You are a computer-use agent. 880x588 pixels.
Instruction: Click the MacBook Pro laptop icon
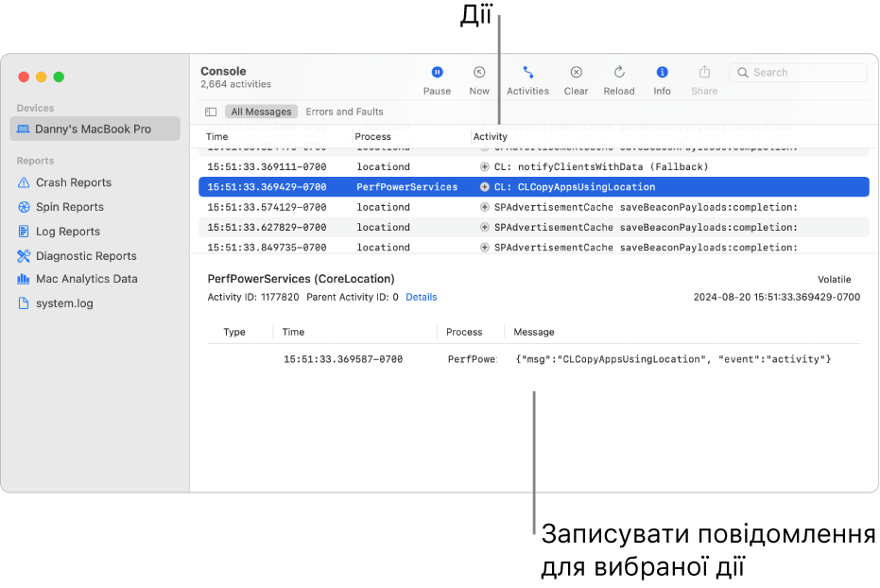(x=24, y=130)
